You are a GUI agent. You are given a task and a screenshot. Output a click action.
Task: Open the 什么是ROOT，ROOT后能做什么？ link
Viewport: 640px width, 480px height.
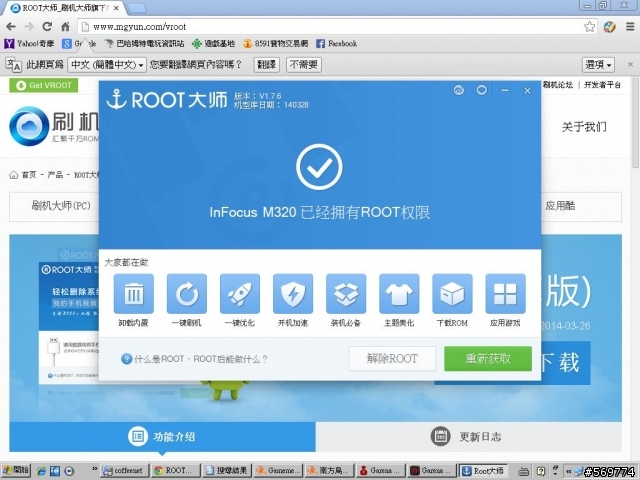coord(200,359)
